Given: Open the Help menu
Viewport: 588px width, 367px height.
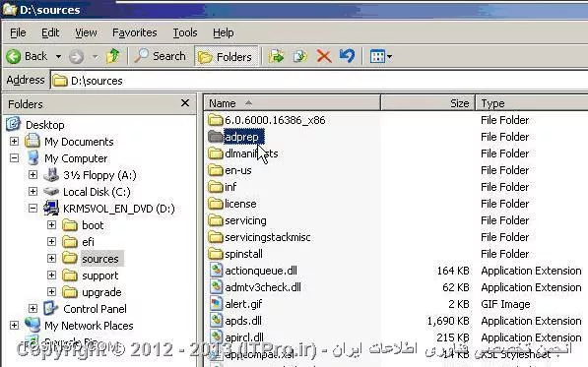Looking at the screenshot, I should [224, 32].
